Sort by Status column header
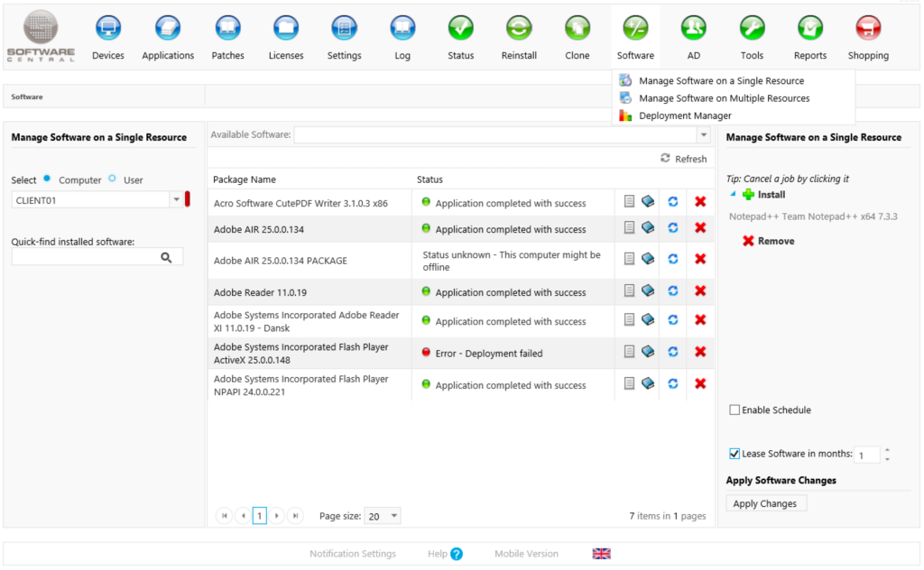Image resolution: width=924 pixels, height=570 pixels. [x=430, y=179]
